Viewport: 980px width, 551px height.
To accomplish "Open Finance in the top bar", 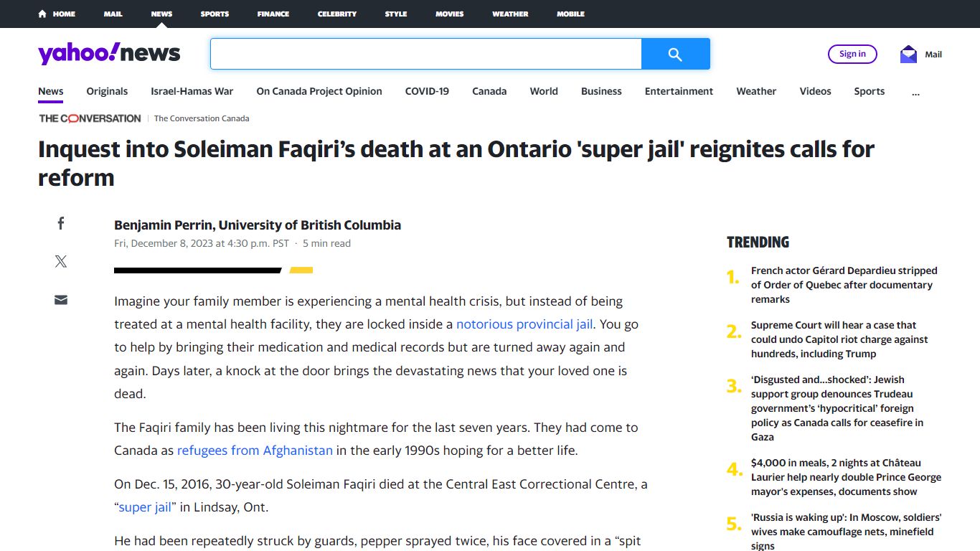I will 273,14.
